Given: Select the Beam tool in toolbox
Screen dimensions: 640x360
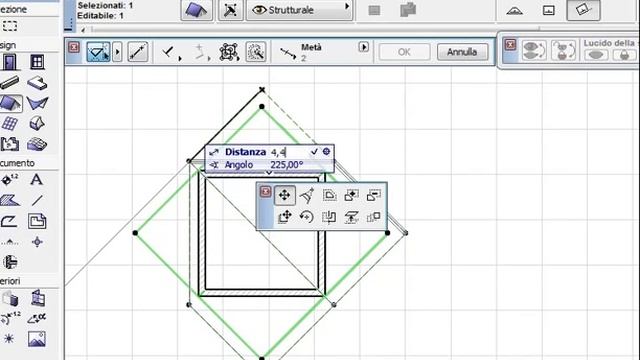Looking at the screenshot, I should (x=10, y=82).
